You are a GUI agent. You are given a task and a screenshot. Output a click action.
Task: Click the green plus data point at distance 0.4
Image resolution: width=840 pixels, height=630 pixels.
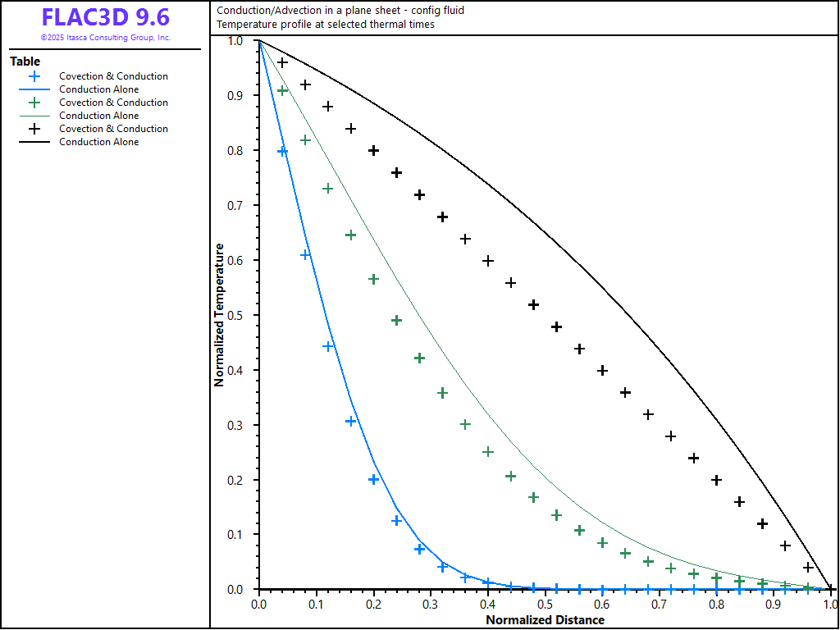[488, 452]
